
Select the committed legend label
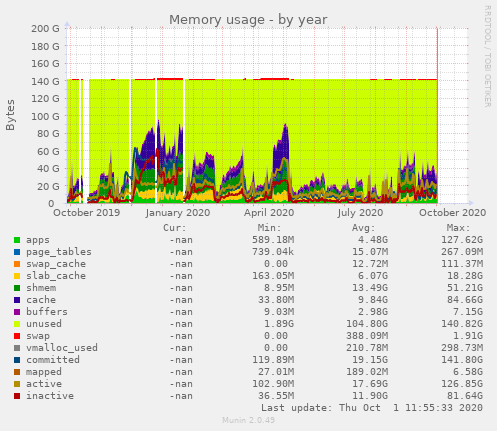53,360
